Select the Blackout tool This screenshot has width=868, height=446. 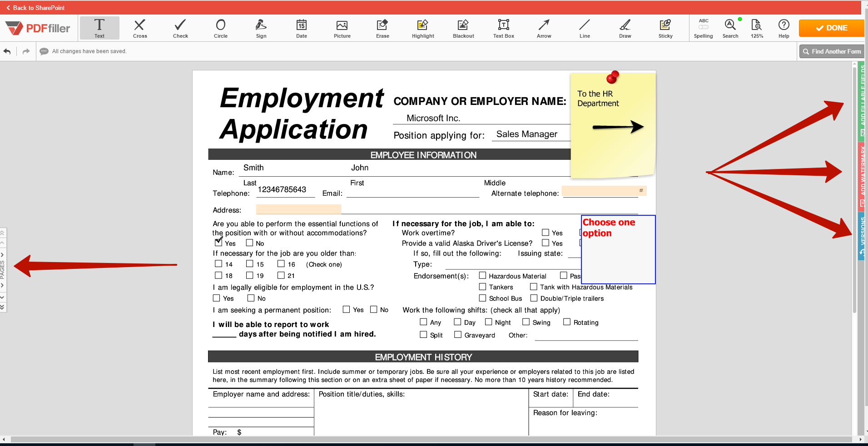point(463,28)
